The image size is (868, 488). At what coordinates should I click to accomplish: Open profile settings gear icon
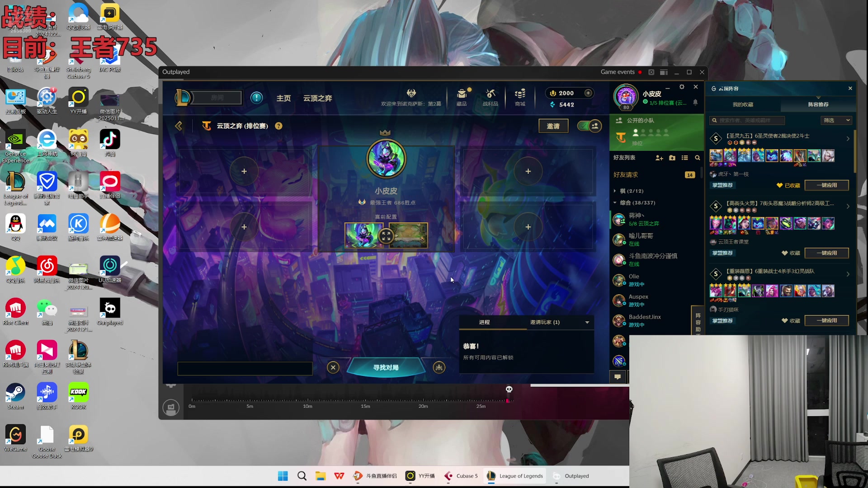pos(682,87)
